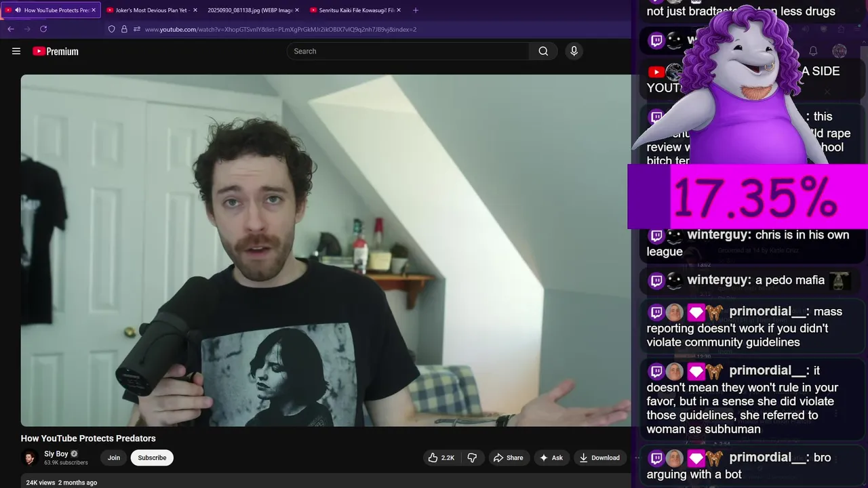
Task: Show site security padlock info
Action: [x=124, y=29]
